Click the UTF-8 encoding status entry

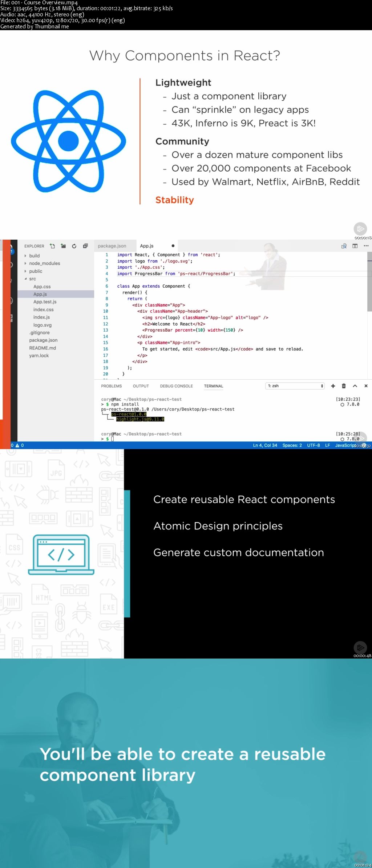point(314,445)
